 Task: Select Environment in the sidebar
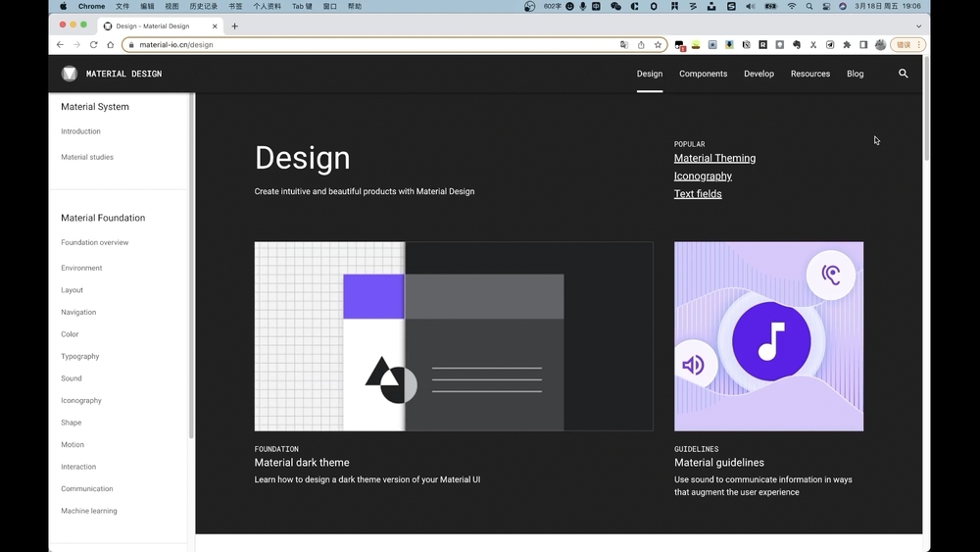coord(81,269)
